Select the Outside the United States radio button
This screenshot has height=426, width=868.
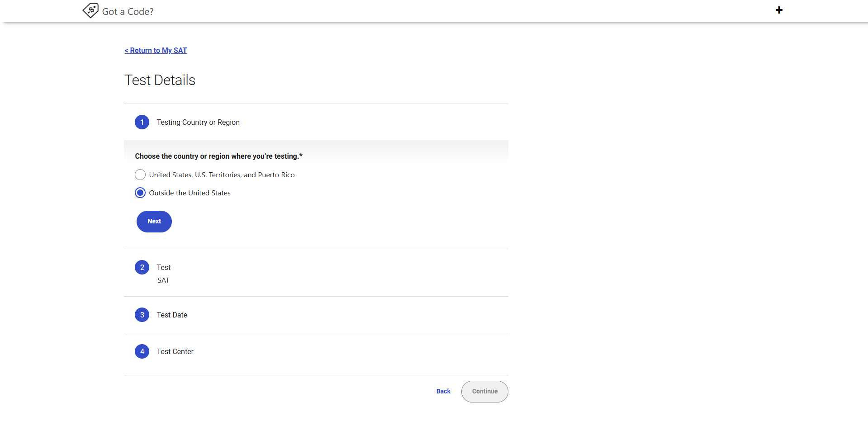(140, 193)
